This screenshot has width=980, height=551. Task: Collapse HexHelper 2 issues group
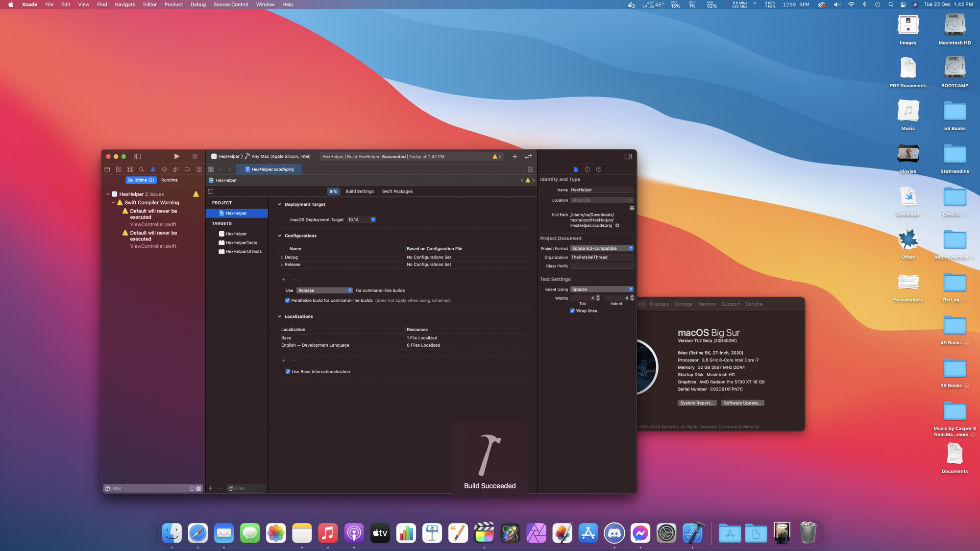click(108, 194)
